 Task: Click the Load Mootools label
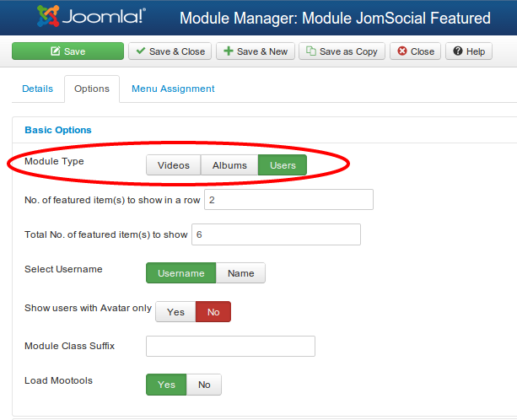[59, 380]
